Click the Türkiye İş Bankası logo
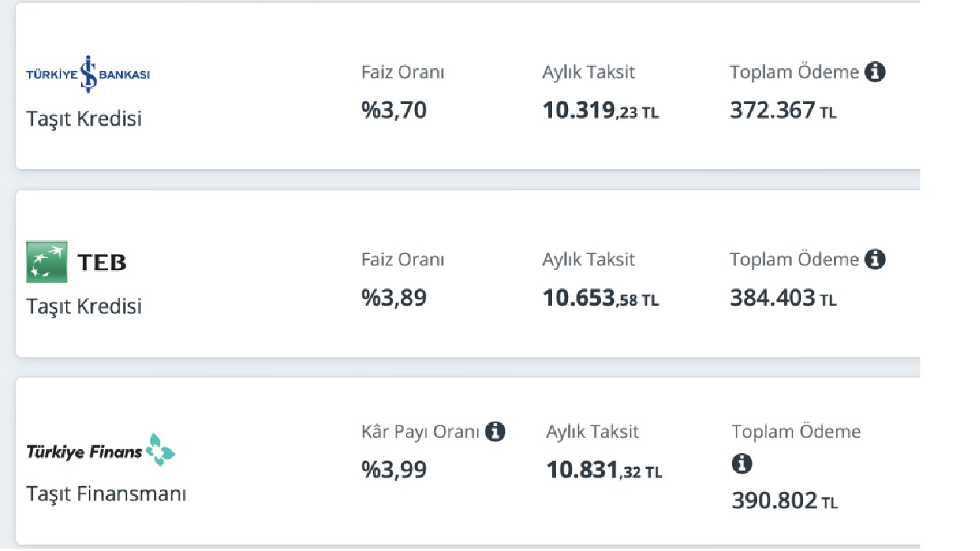The height and width of the screenshot is (551, 980). click(88, 74)
